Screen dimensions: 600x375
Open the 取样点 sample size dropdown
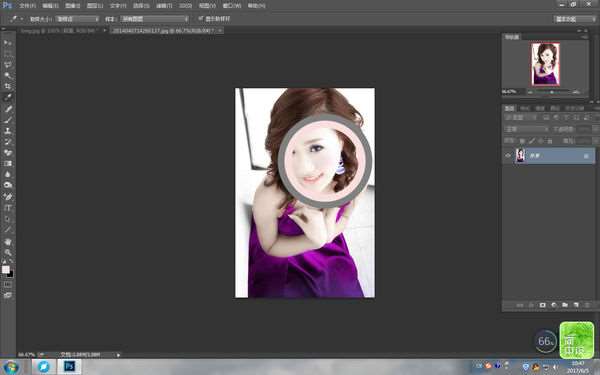(x=77, y=19)
